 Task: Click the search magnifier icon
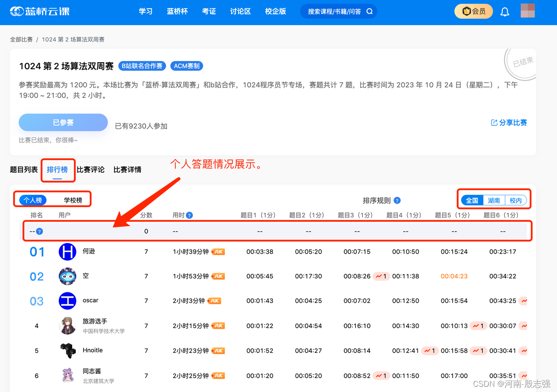(369, 12)
